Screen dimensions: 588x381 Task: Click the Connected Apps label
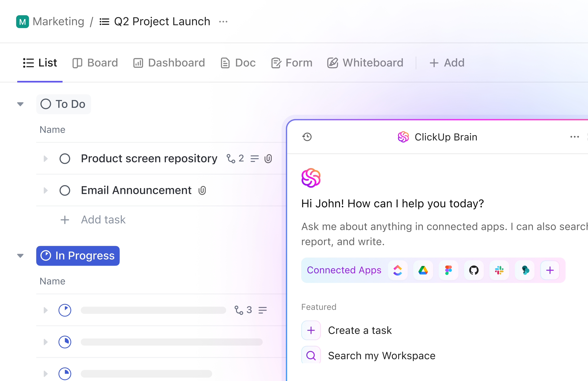point(344,270)
